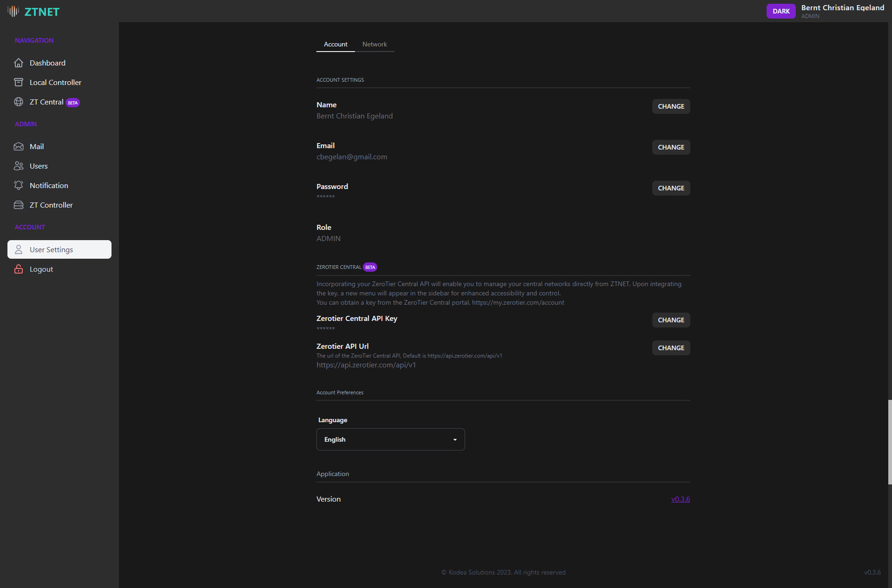This screenshot has width=892, height=588.
Task: Toggle the DARK theme button
Action: tap(780, 11)
